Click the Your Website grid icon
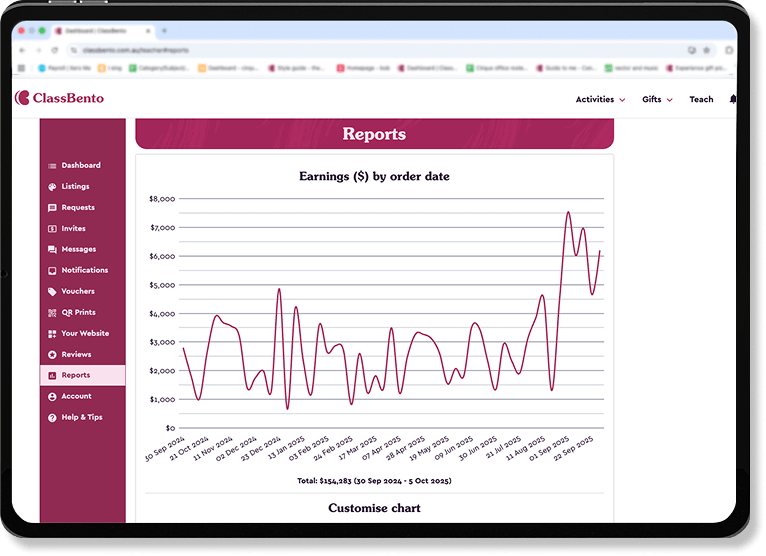The width and height of the screenshot is (766, 556). pos(52,334)
